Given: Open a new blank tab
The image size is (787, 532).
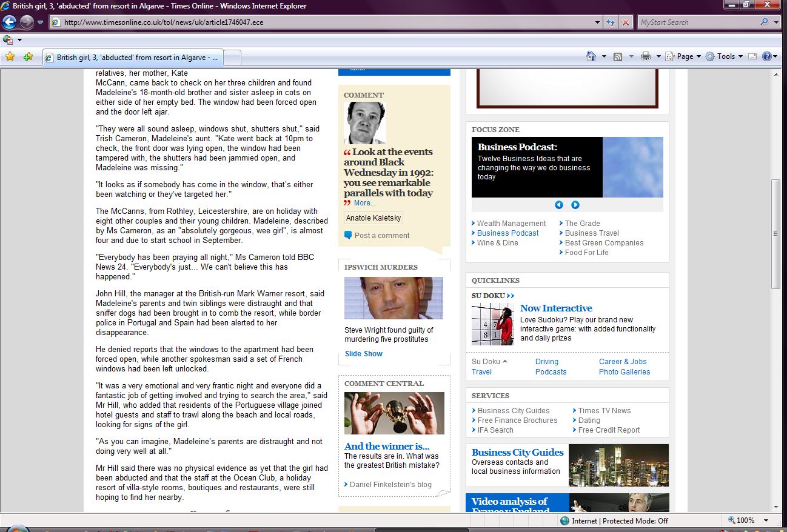Looking at the screenshot, I should pos(233,58).
